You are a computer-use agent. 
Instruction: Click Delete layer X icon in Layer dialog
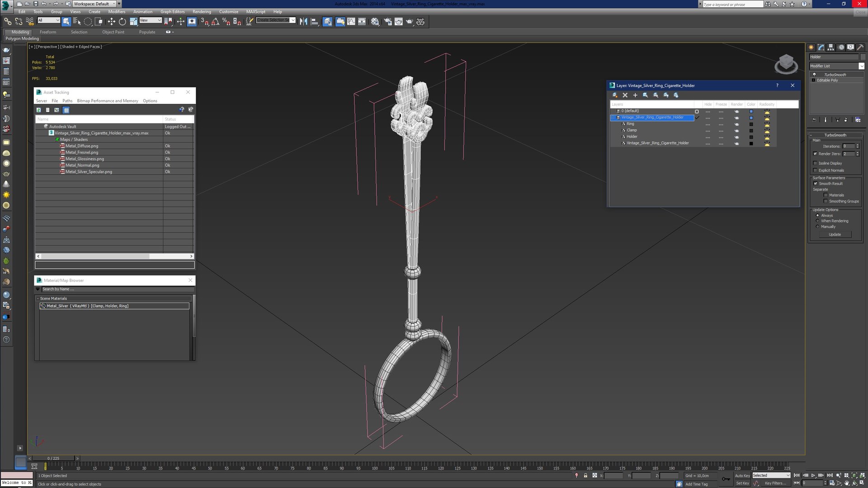coord(625,95)
